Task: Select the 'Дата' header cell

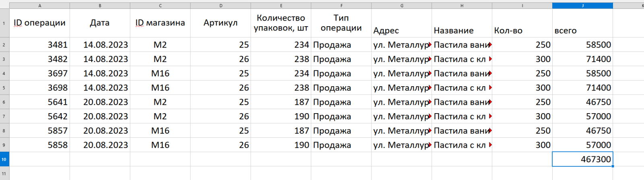Action: click(100, 23)
